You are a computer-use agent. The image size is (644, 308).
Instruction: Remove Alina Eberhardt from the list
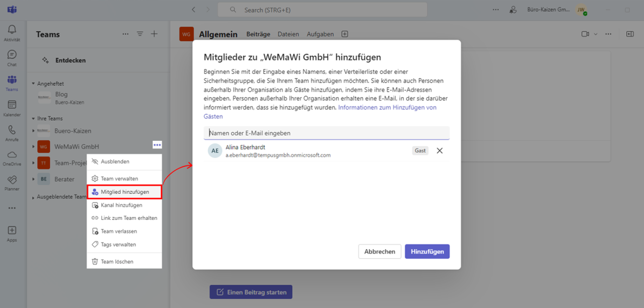pyautogui.click(x=439, y=150)
